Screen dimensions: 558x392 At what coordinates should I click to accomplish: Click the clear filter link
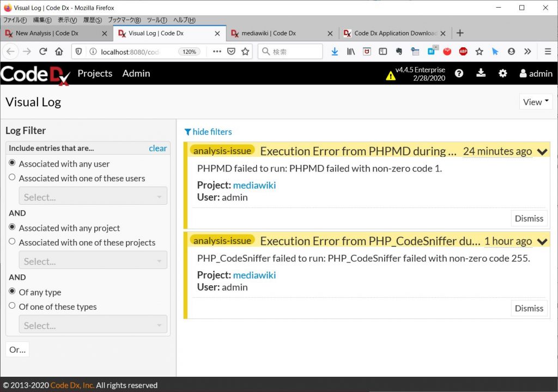pos(157,148)
